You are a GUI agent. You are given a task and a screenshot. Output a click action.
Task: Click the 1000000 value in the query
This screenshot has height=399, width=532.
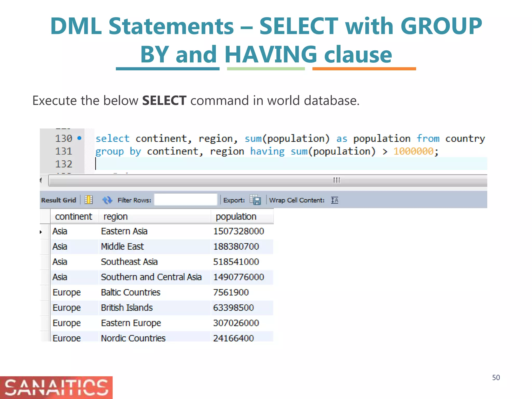413,151
